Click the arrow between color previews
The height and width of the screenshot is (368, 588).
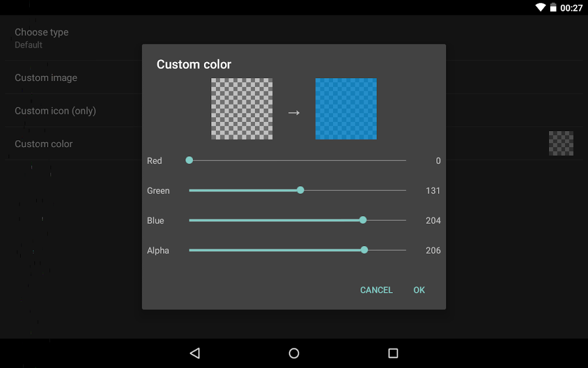point(294,113)
